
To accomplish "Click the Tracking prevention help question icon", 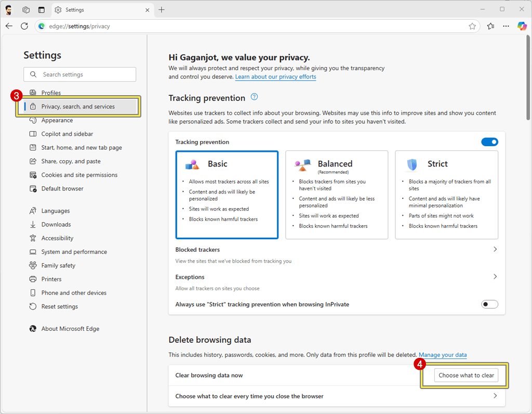I will coord(254,97).
